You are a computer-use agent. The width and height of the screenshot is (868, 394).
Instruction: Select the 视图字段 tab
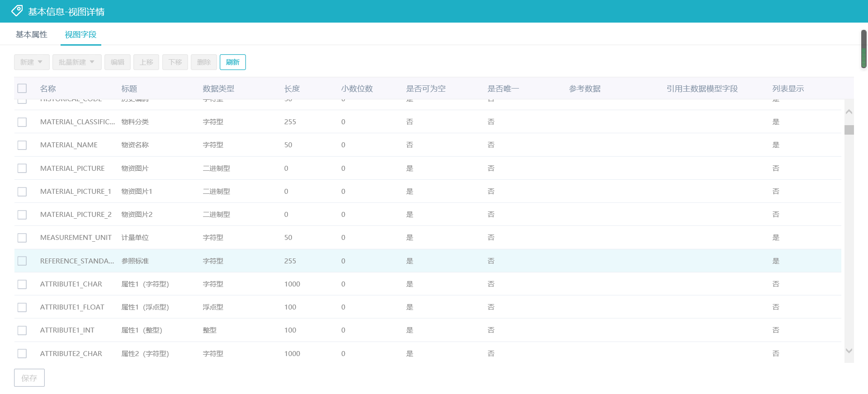(80, 34)
